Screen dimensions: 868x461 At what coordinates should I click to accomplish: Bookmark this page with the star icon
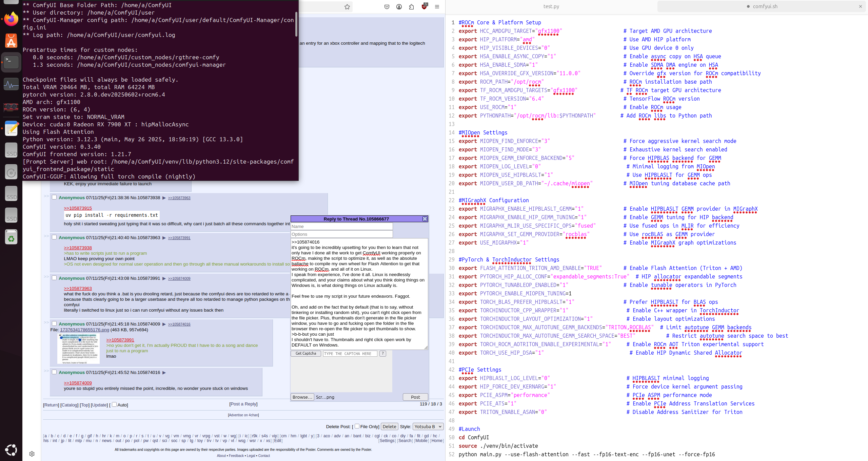[347, 7]
